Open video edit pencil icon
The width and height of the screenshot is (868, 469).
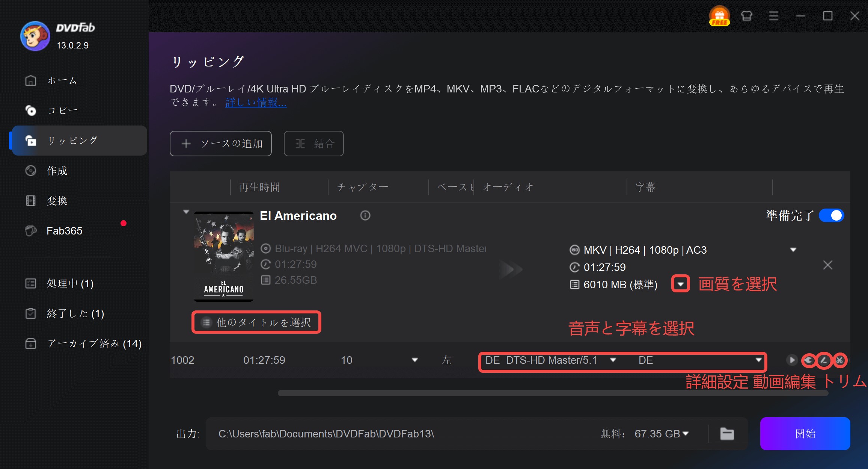[x=824, y=360]
